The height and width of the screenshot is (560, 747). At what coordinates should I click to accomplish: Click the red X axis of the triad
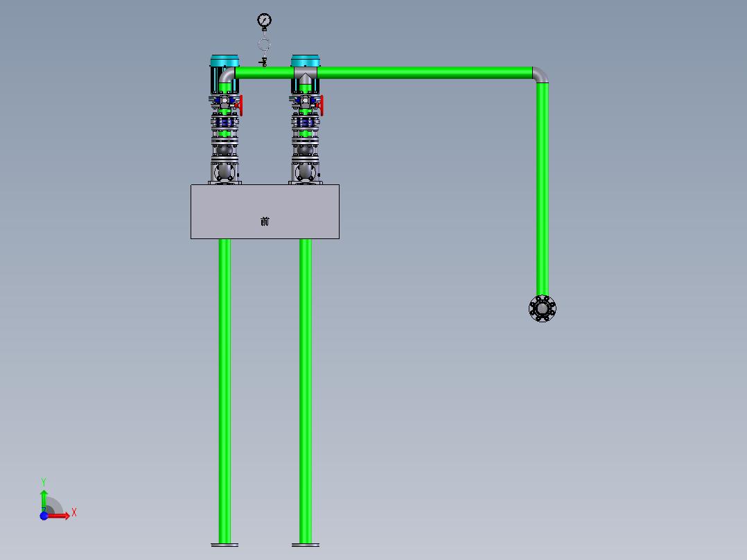pyautogui.click(x=60, y=516)
